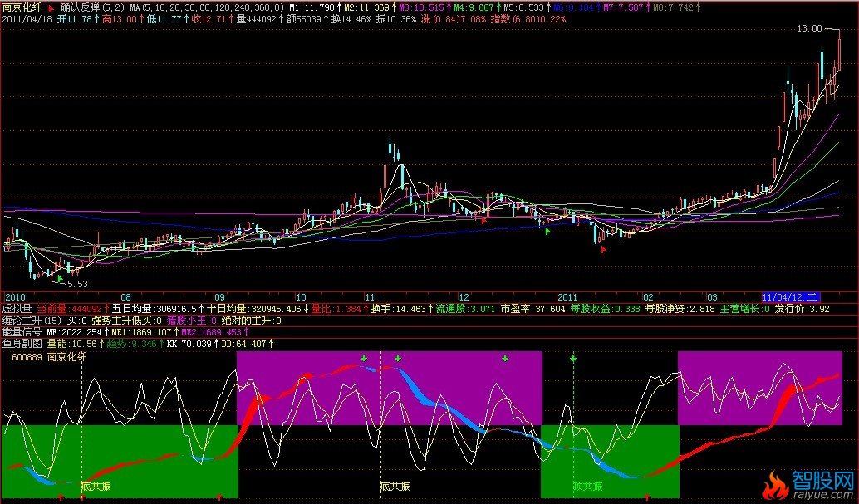Click the 额55039 turnover amount value
The height and width of the screenshot is (504, 859).
[303, 19]
